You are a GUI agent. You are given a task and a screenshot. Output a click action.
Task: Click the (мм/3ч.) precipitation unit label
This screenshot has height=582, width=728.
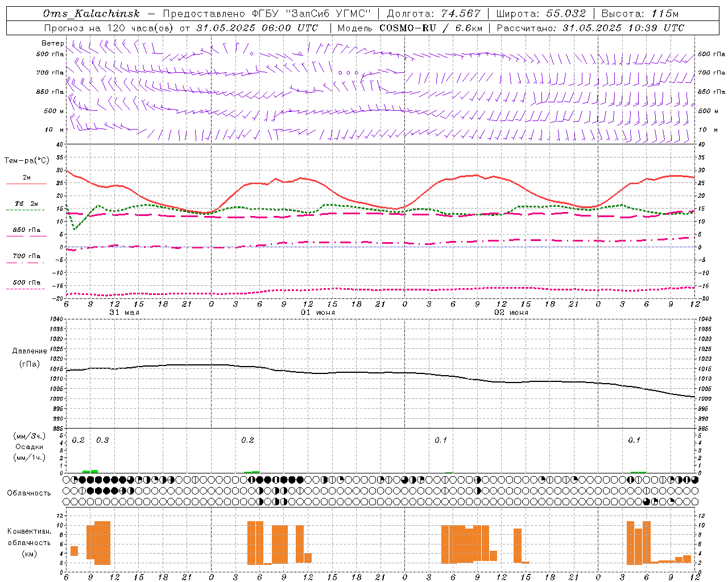30,436
